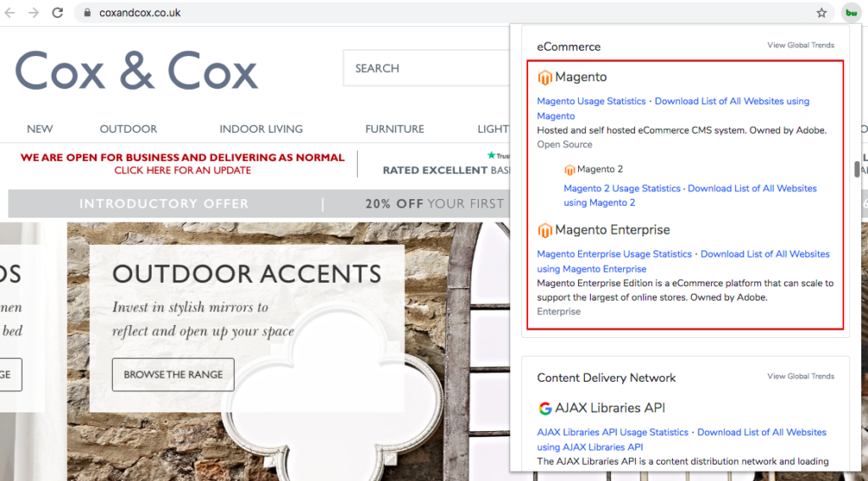868x481 pixels.
Task: Click CLICK HERE FOR AN UPDATE link
Action: [183, 170]
